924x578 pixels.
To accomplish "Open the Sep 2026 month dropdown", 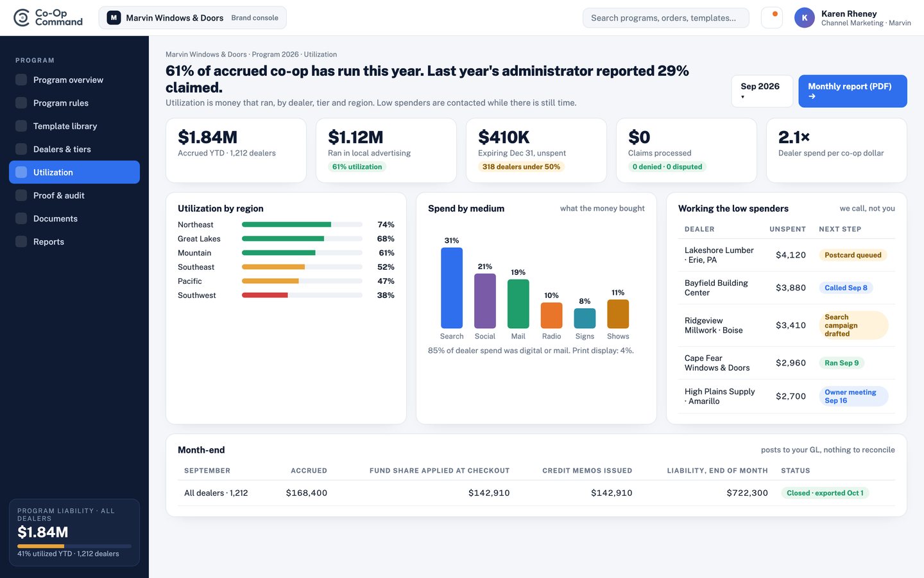I will pos(762,91).
